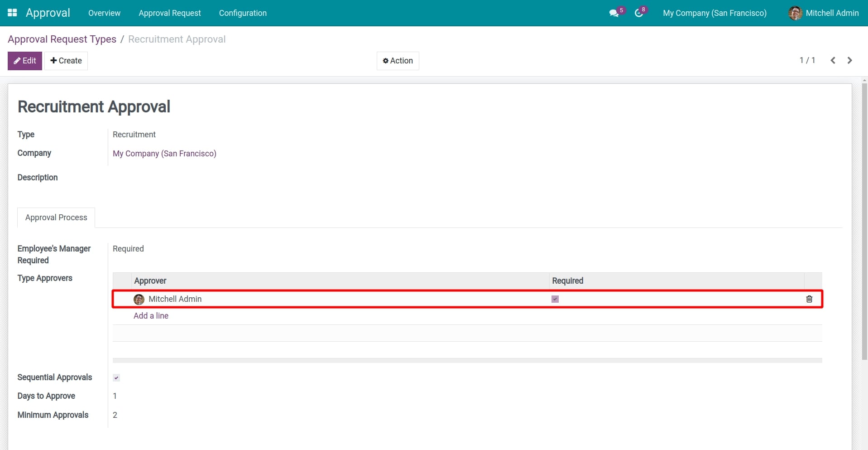Click Mitchell Admin avatar in top bar
Image resolution: width=868 pixels, height=450 pixels.
pos(795,13)
